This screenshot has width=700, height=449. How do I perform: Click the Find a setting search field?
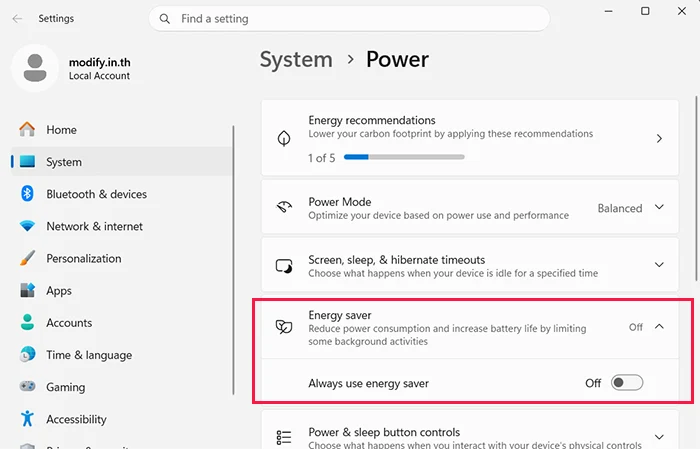(349, 19)
